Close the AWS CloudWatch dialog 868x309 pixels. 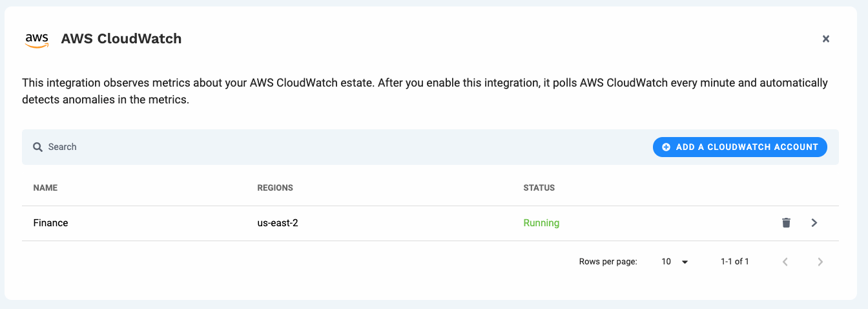(x=825, y=39)
